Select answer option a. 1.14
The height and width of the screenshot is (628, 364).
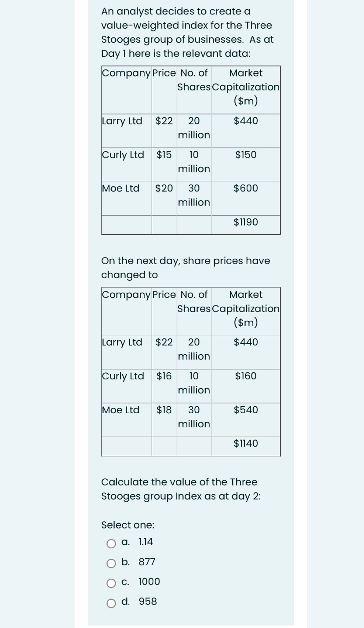point(111,542)
